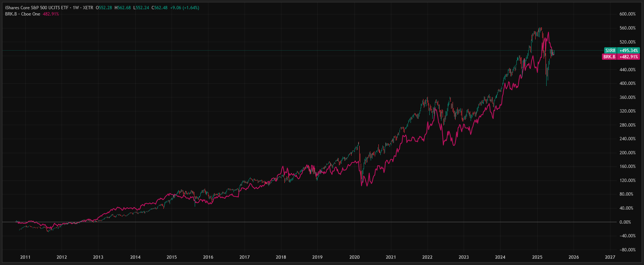Click the 2017 time axis label

pos(245,257)
